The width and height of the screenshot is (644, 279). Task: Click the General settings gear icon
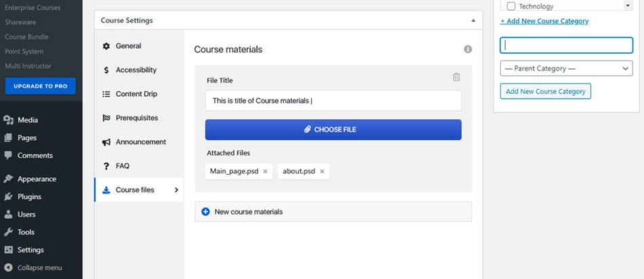pos(106,46)
